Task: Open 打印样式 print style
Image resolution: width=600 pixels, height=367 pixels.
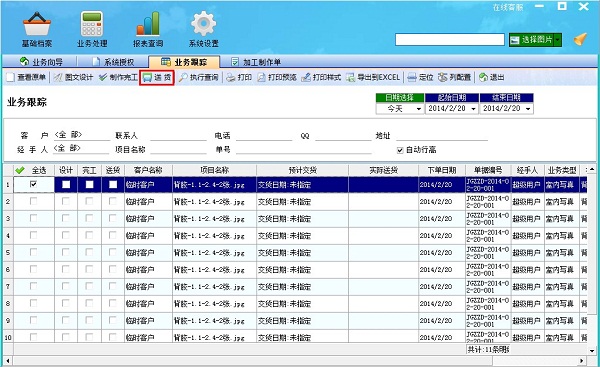Action: [321, 77]
